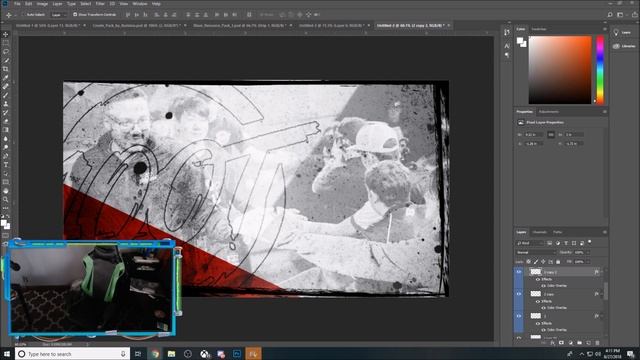Select the Crop tool
Viewport: 640px width, 360px height.
pyautogui.click(x=6, y=69)
